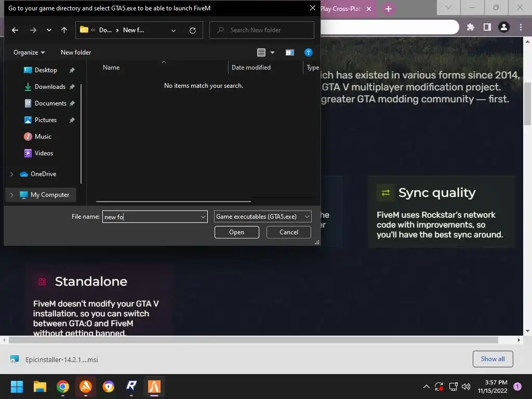The height and width of the screenshot is (399, 532).
Task: Select My Computer in the sidebar
Action: tap(49, 195)
